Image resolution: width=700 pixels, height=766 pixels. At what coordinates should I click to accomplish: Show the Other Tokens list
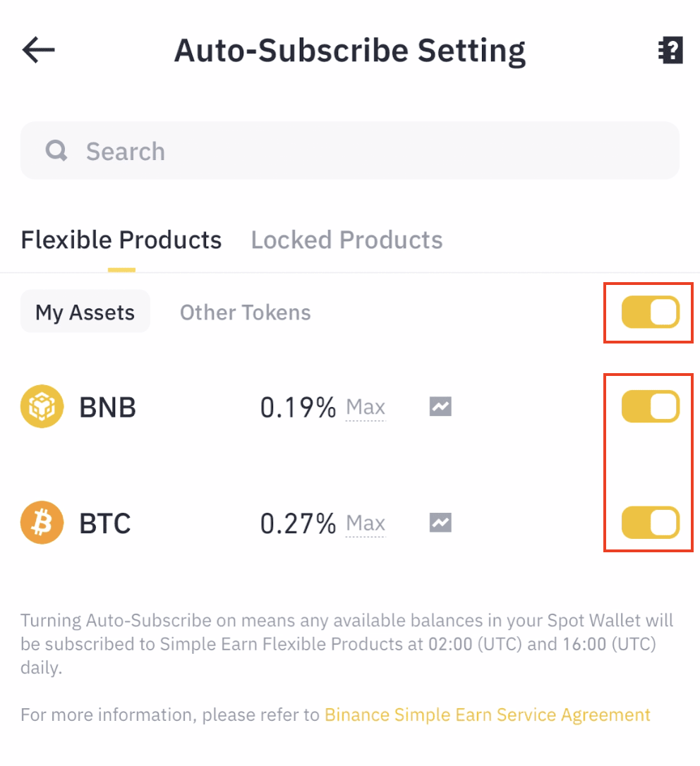245,312
